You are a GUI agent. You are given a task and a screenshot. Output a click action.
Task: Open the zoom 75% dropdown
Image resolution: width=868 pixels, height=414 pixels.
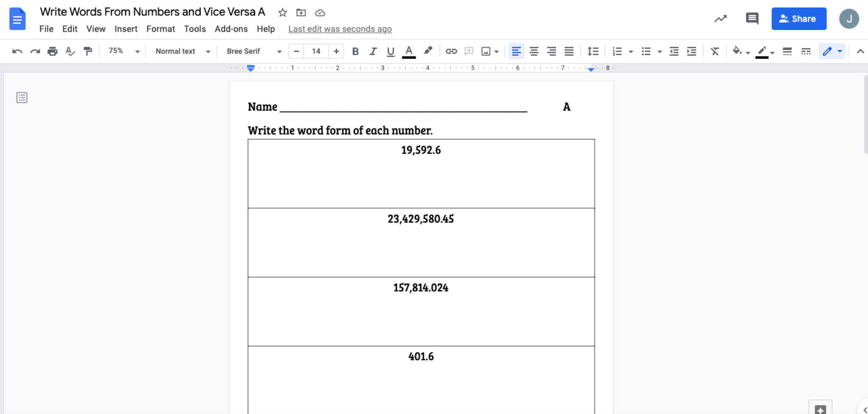(123, 51)
